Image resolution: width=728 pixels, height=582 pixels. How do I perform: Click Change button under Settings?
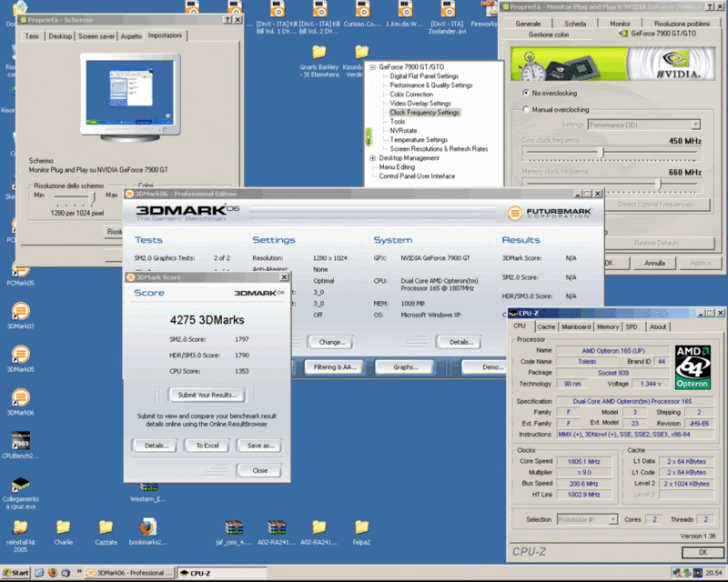[332, 342]
